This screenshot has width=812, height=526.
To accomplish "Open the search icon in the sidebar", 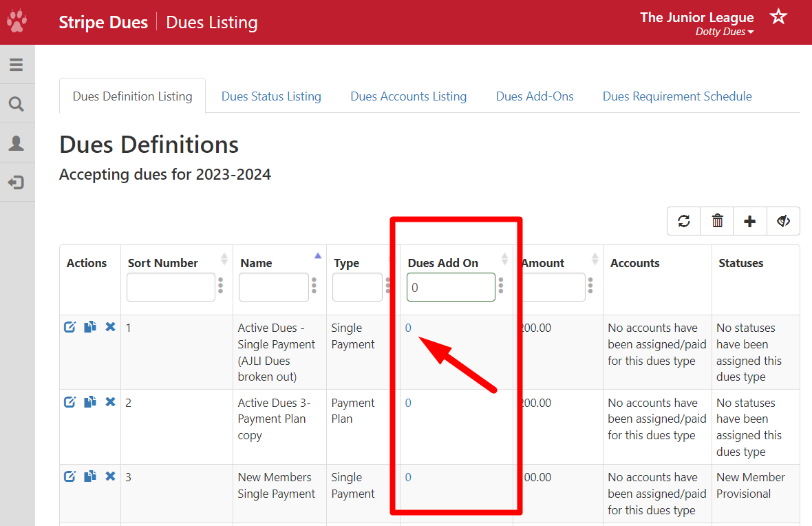I will 17,104.
